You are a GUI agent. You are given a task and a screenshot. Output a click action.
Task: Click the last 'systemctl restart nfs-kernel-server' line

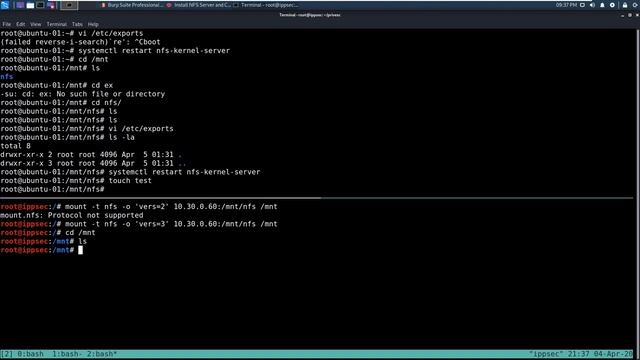point(130,172)
